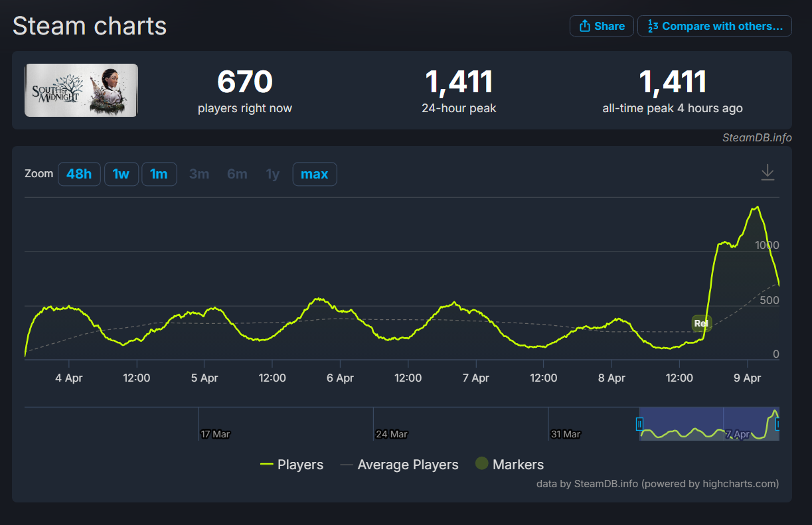
Task: Set zoom to 48h
Action: pos(79,174)
